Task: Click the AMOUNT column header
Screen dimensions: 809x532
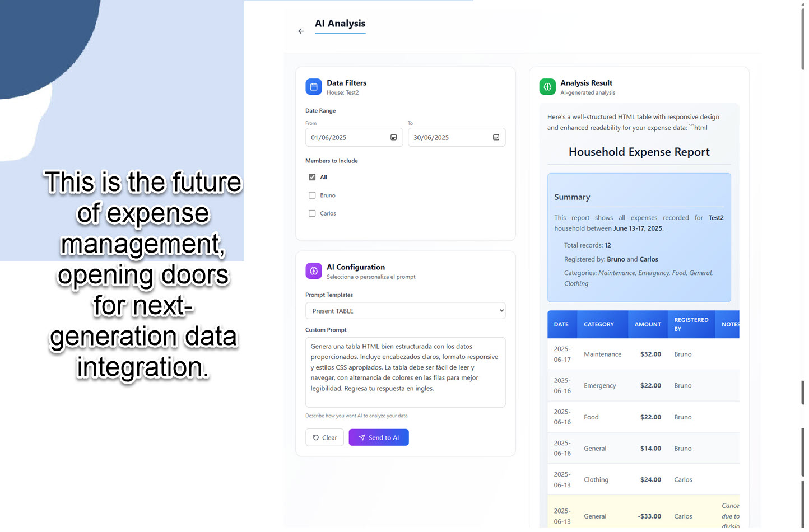Action: tap(648, 324)
